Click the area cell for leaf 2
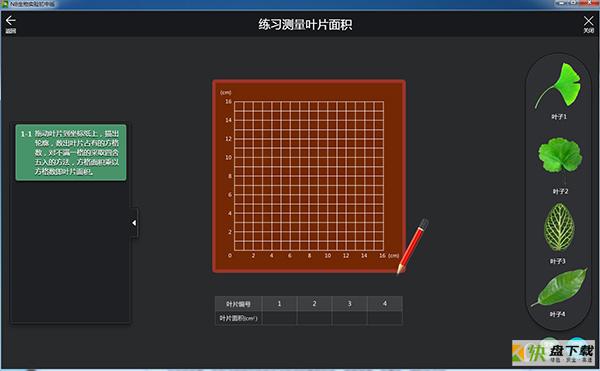Screen dimensions: 600x371 click(314, 318)
